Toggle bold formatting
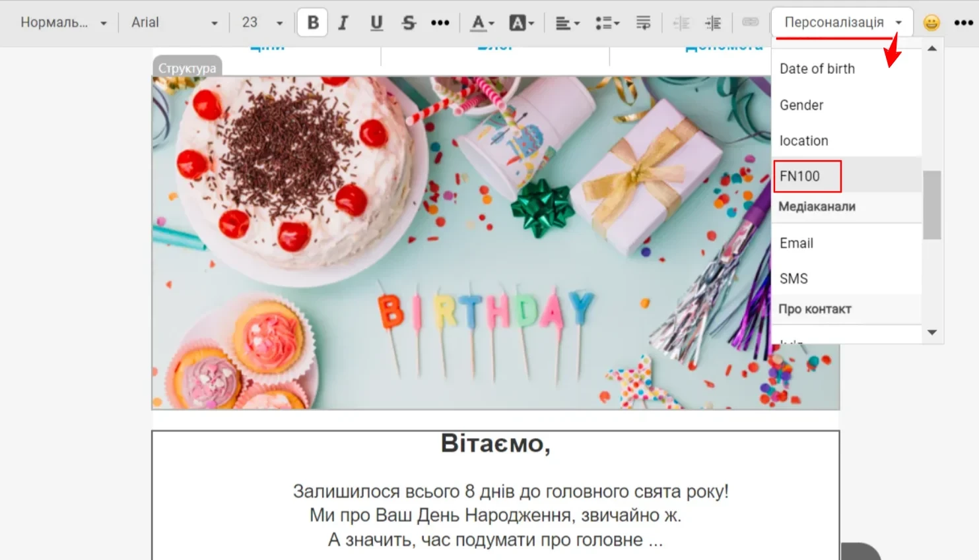The height and width of the screenshot is (560, 979). click(x=312, y=23)
